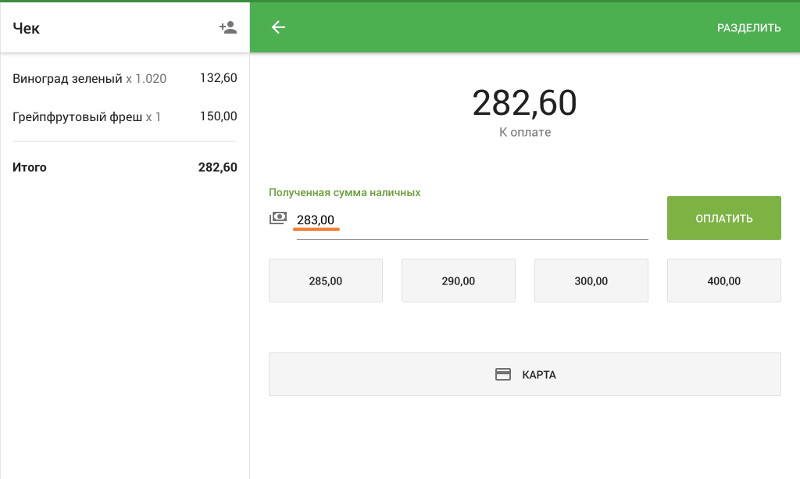This screenshot has height=479, width=800.
Task: Focus the received cash field showing 283,00
Action: [470, 220]
